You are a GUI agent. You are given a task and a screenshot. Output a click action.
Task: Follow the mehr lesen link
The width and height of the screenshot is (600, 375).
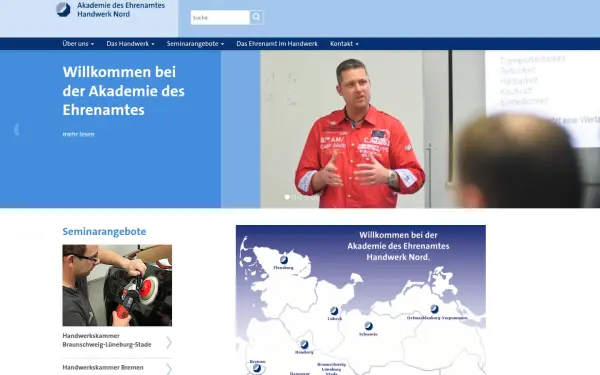pos(78,134)
